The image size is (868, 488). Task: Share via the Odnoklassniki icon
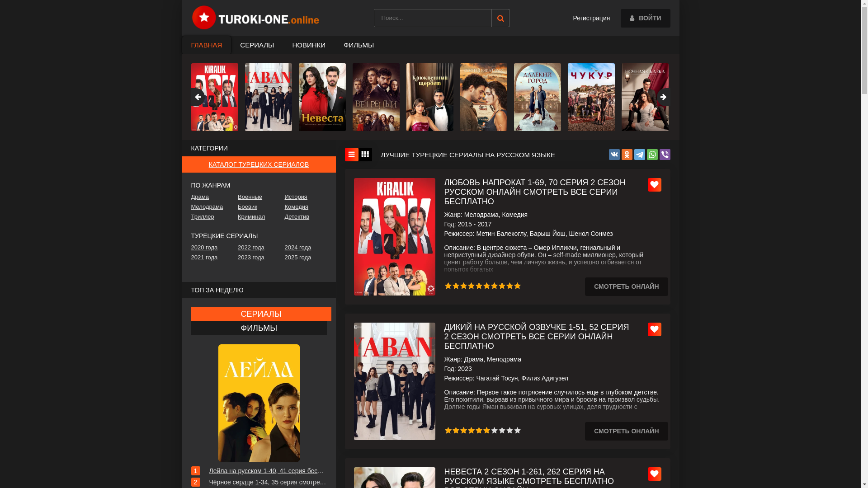click(627, 155)
